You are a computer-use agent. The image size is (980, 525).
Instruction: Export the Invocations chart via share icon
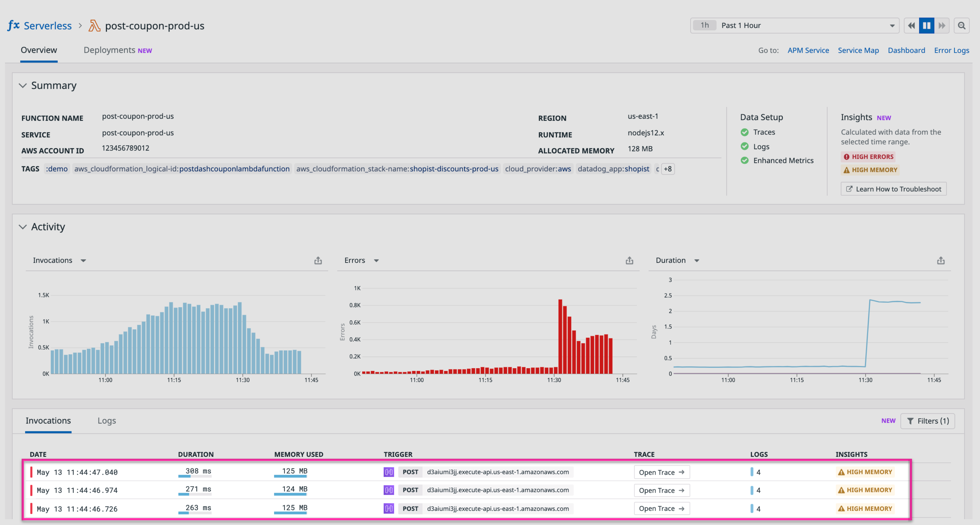(x=318, y=260)
